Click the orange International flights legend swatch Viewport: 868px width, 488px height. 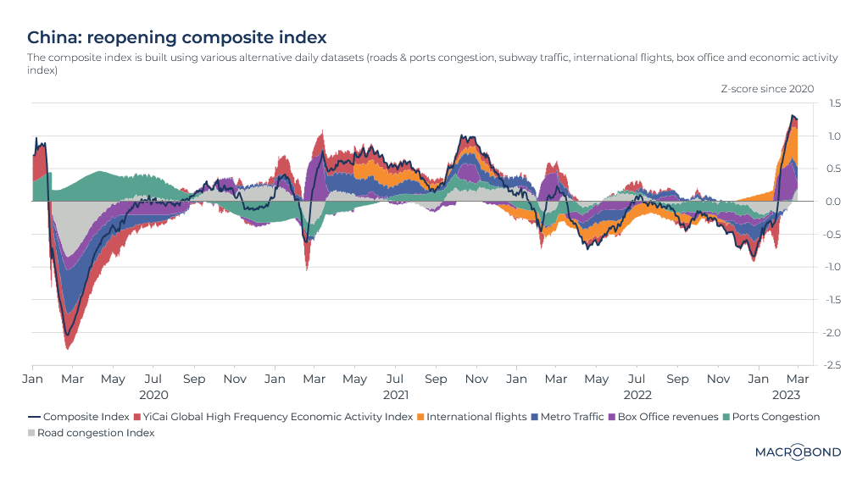420,417
